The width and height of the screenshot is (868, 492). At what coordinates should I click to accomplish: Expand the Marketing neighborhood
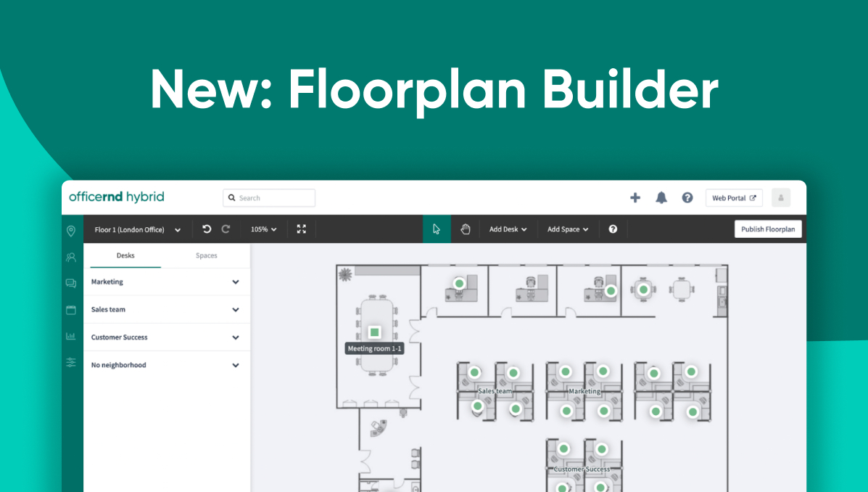pos(167,282)
